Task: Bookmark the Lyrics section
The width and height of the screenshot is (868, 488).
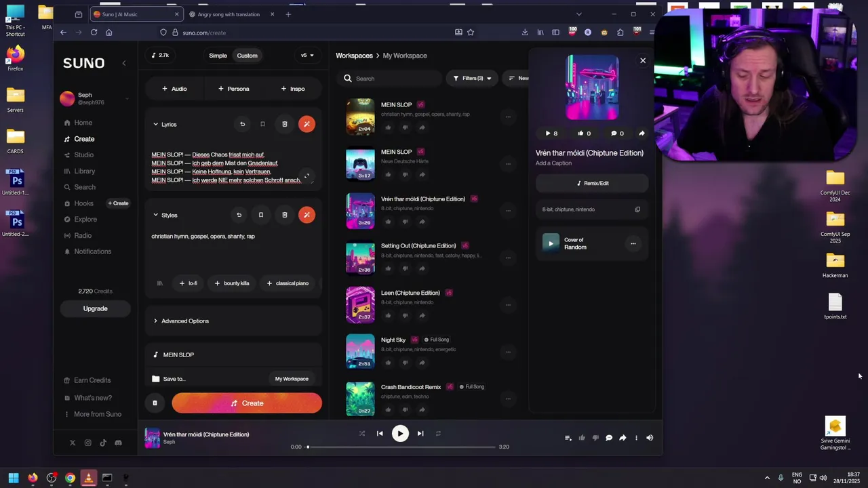Action: tap(262, 124)
